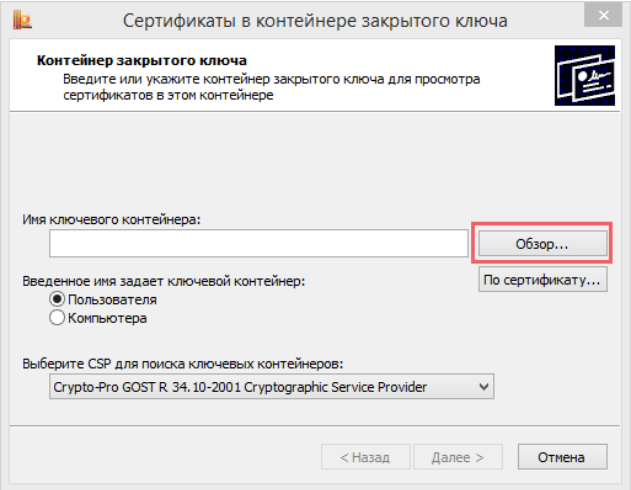This screenshot has width=631, height=490.
Task: Click the Имя ключевого контейнера label
Action: pyautogui.click(x=112, y=218)
